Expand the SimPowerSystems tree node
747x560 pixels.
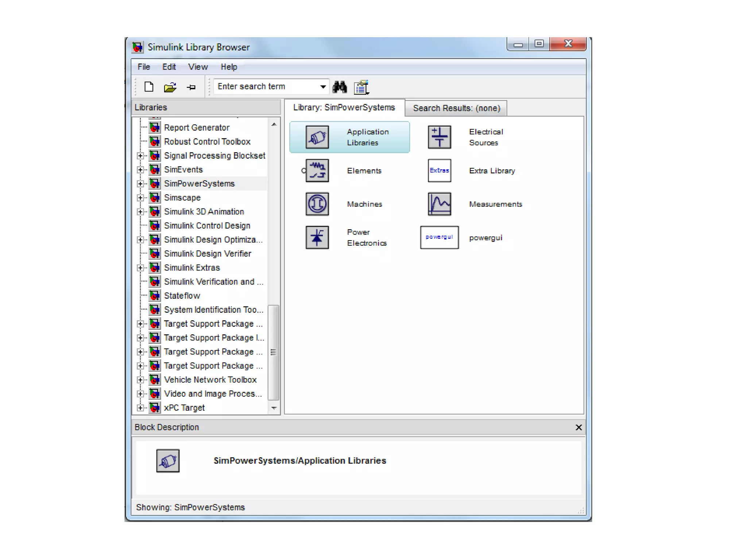click(140, 184)
